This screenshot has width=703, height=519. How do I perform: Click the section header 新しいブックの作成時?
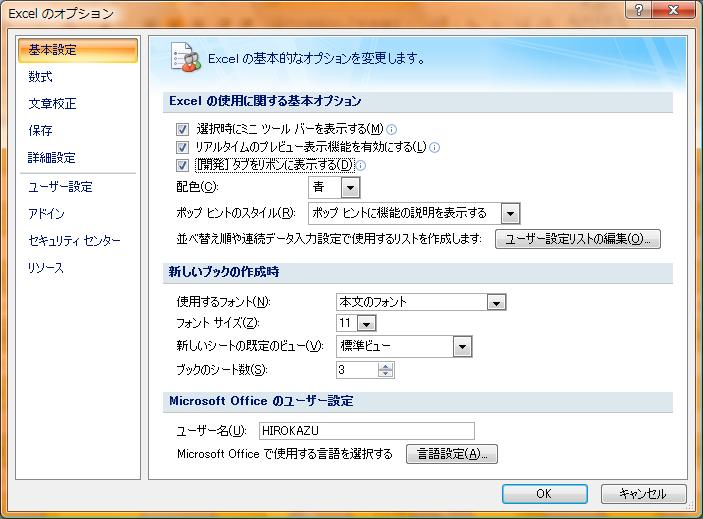click(x=224, y=272)
